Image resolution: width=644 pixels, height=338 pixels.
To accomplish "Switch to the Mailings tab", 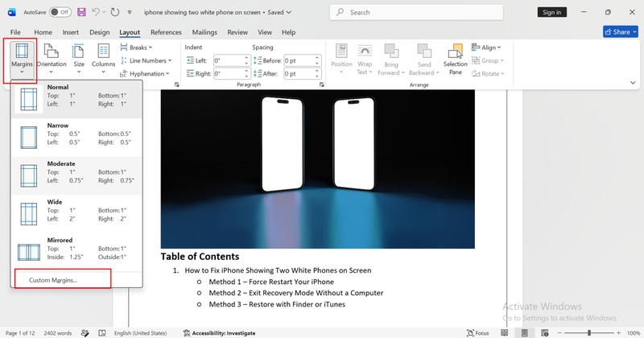I will [204, 32].
